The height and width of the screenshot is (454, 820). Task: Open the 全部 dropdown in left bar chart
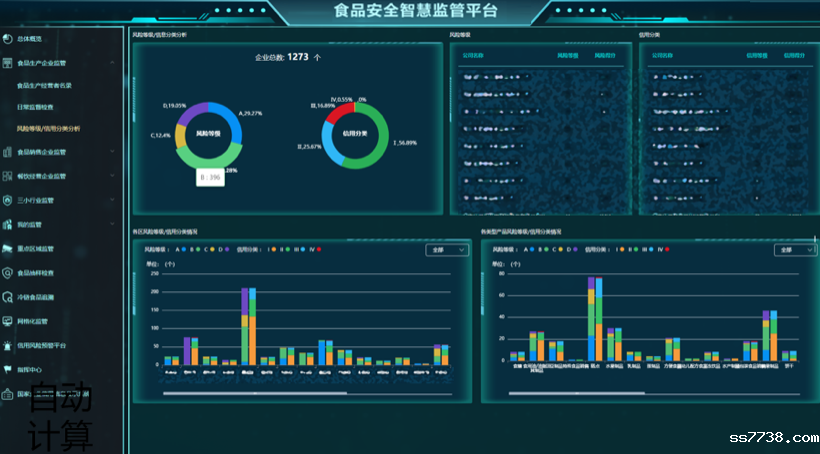446,250
